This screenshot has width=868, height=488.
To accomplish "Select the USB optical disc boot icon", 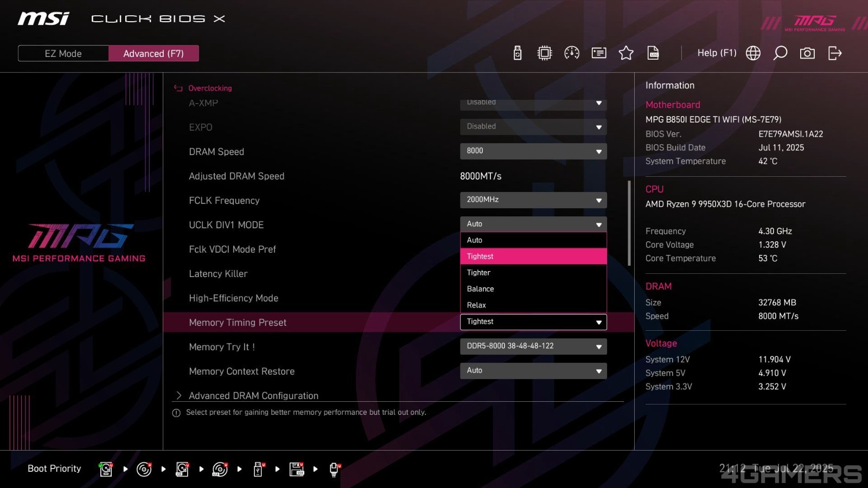I will (220, 469).
